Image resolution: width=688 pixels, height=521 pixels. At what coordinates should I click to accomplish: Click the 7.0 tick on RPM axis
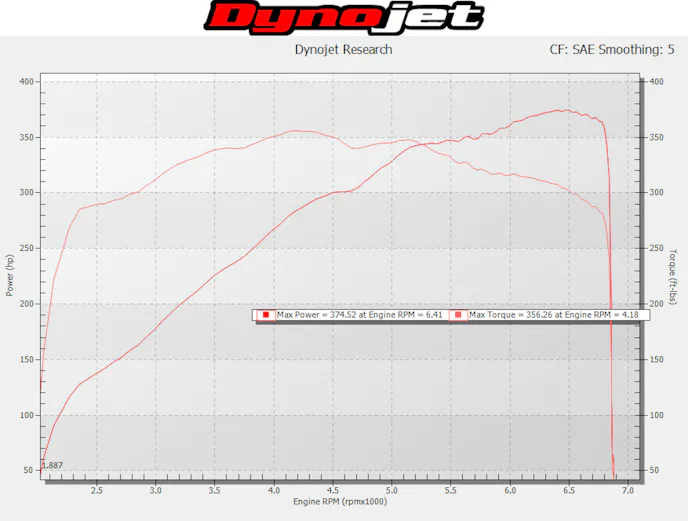pyautogui.click(x=629, y=491)
